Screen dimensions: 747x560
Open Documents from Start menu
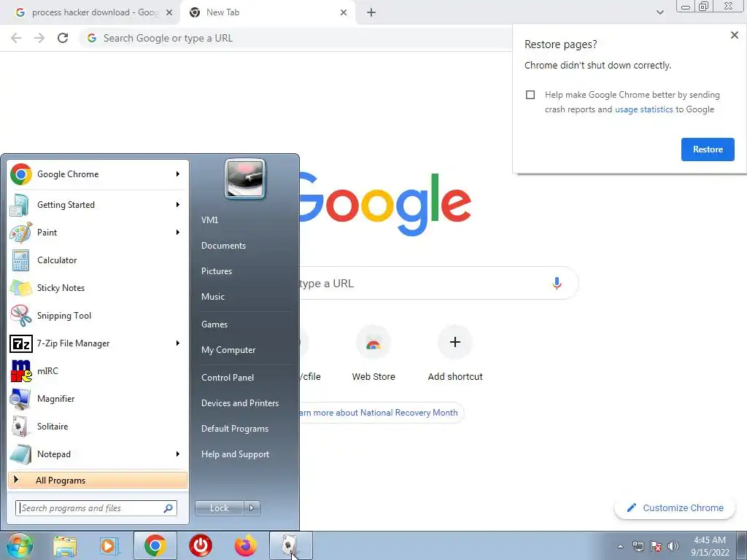[x=223, y=246]
